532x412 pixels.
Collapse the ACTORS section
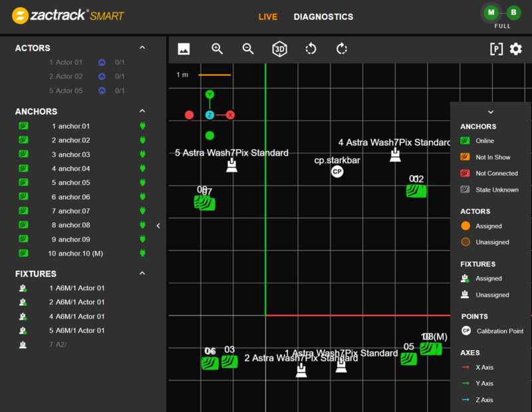pos(142,47)
